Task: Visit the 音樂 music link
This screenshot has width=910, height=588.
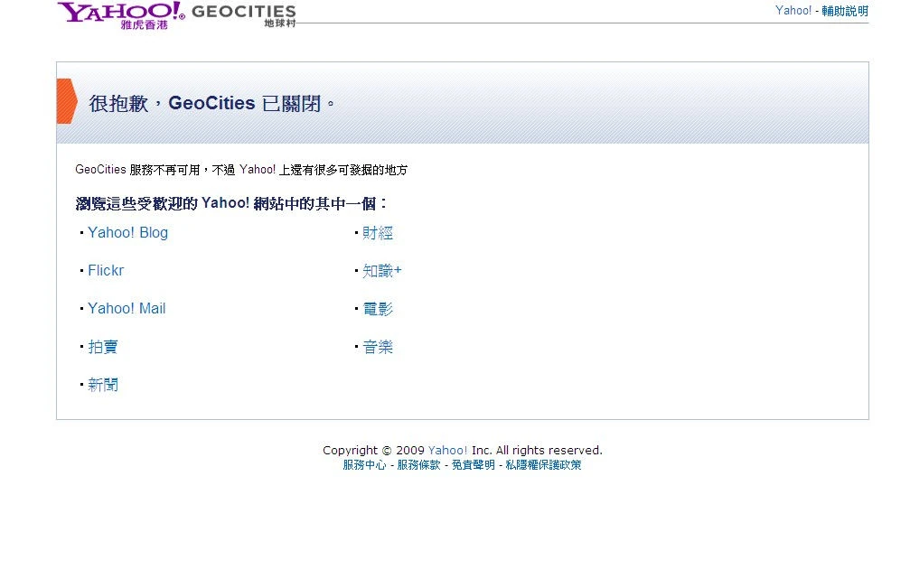Action: [377, 347]
